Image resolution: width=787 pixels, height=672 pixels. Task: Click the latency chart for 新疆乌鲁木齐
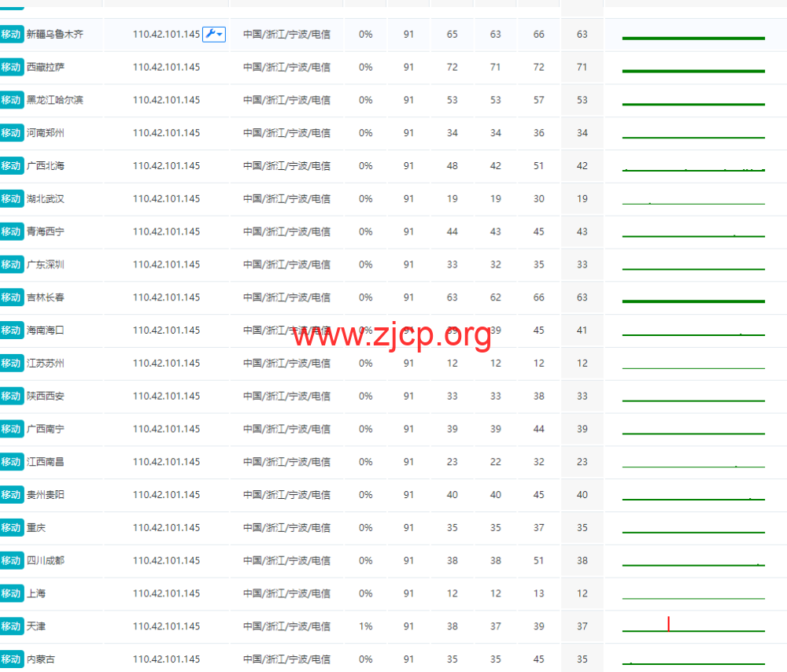pos(693,38)
